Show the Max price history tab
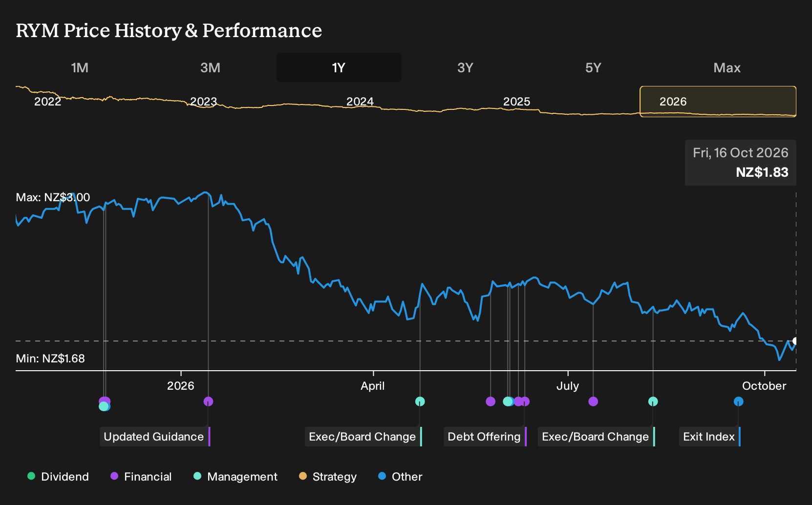The image size is (812, 505). pos(727,67)
